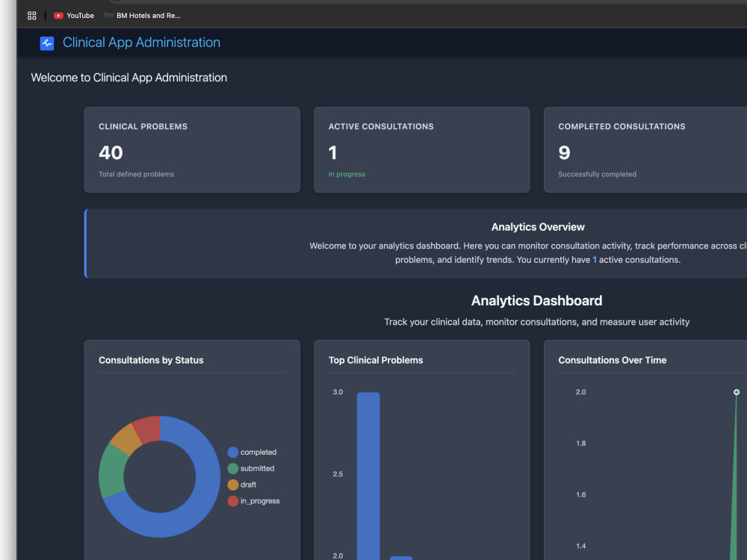
Task: Click the number 40 in Clinical Problems
Action: click(111, 153)
